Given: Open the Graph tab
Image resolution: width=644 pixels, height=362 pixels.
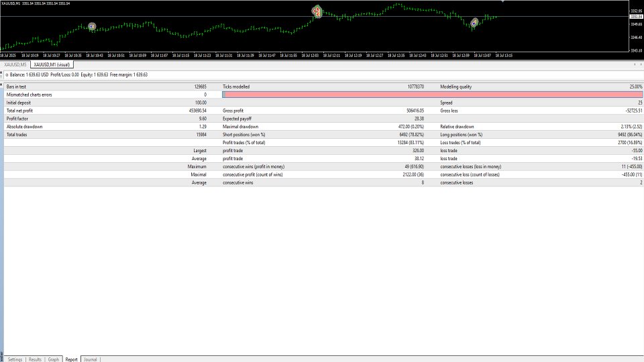Looking at the screenshot, I should click(54, 359).
